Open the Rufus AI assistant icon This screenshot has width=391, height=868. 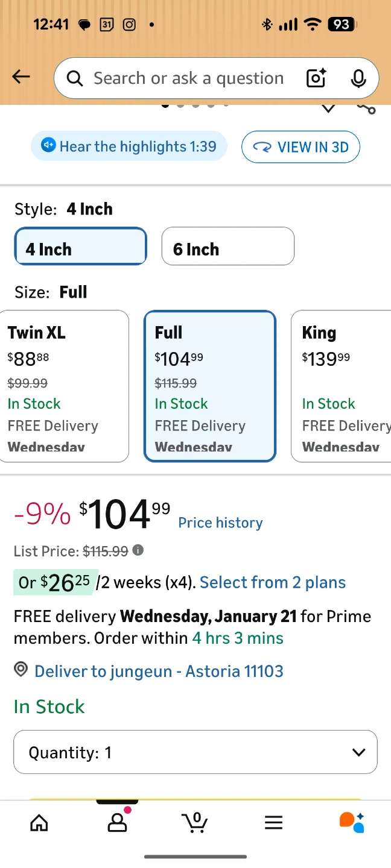pyautogui.click(x=351, y=823)
